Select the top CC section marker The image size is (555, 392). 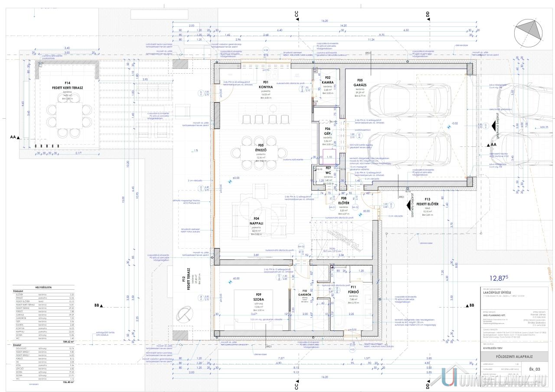297,15
